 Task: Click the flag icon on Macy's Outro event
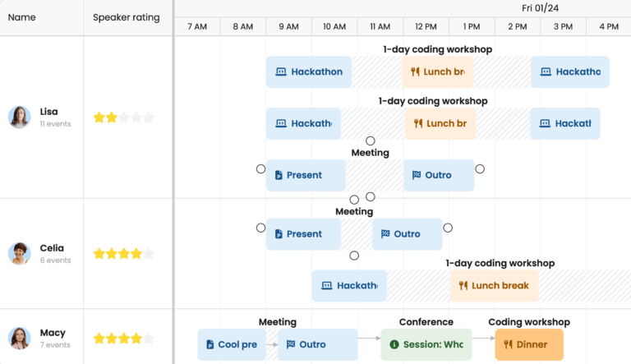point(291,345)
